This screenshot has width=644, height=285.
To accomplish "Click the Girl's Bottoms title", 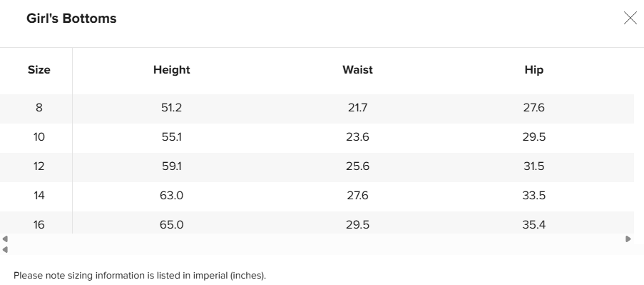I will [71, 19].
